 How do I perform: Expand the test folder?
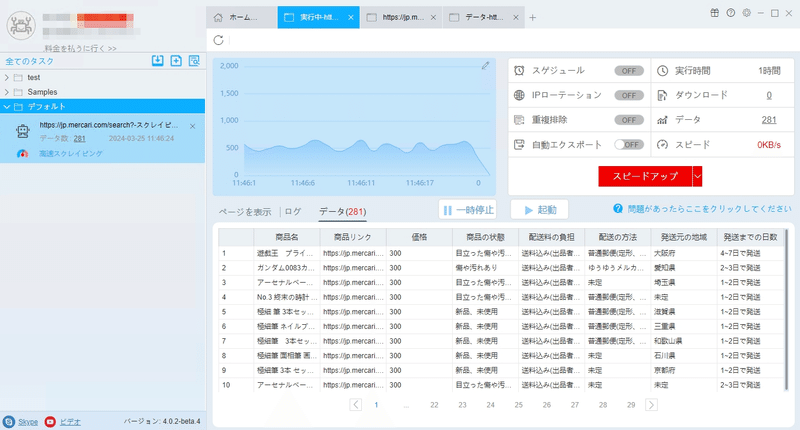tap(7, 78)
